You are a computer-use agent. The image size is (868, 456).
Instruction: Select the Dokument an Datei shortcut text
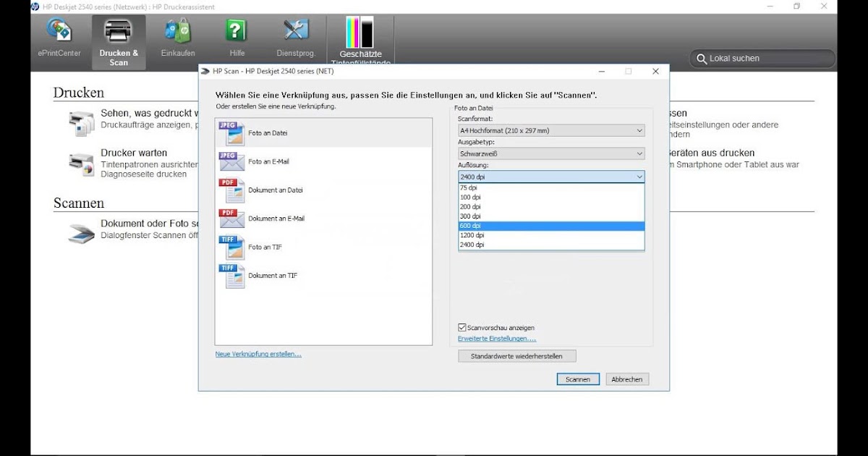[x=276, y=190]
